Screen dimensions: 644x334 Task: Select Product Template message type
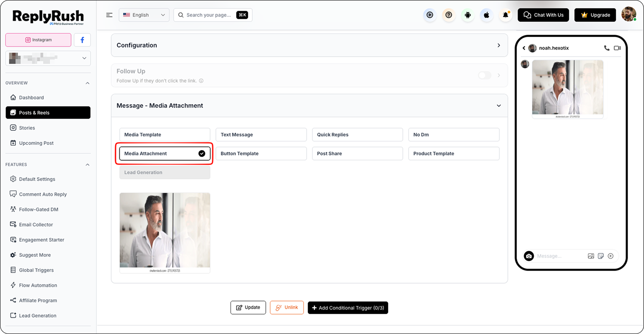click(454, 153)
